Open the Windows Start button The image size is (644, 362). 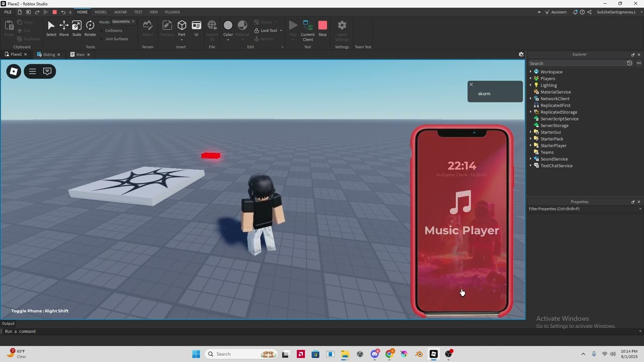196,354
